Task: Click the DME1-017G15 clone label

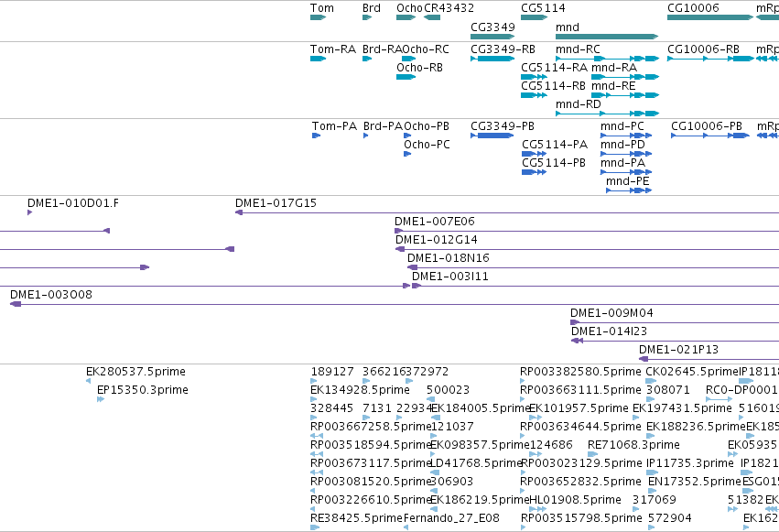Action: point(276,203)
